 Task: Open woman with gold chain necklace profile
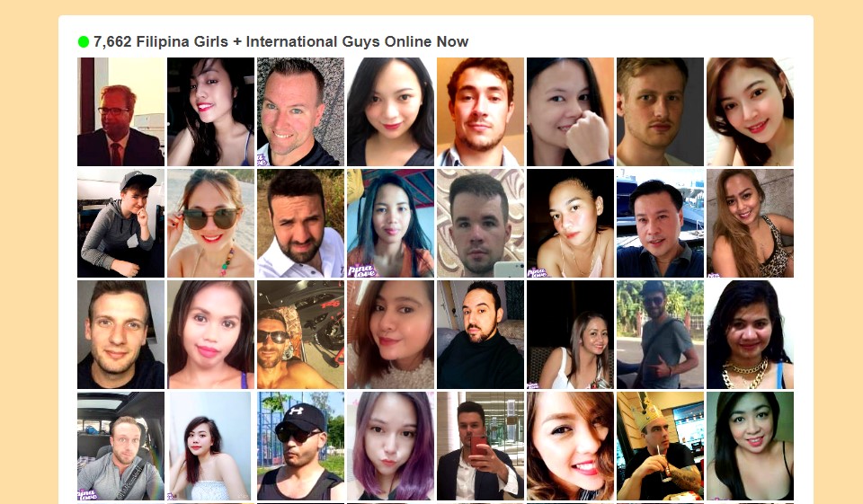point(750,334)
